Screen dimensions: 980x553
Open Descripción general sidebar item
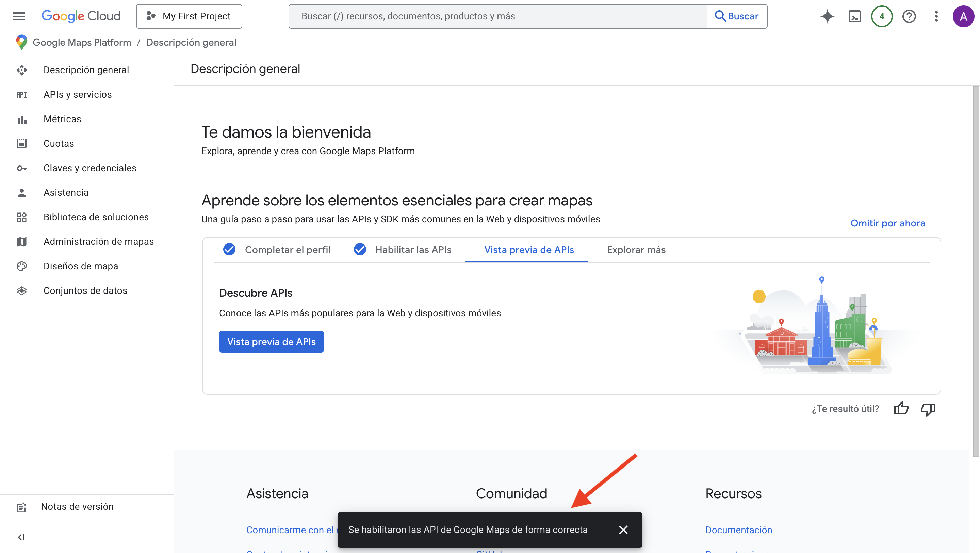tap(86, 70)
